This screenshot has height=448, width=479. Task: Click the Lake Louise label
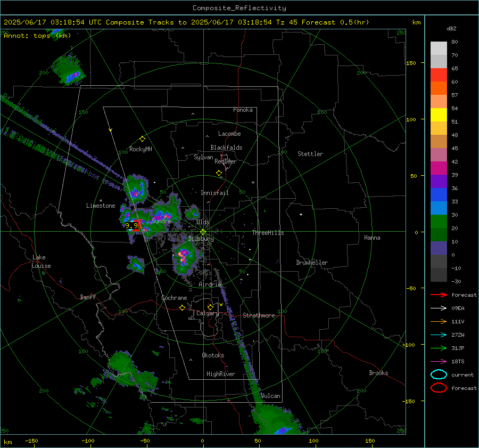coord(42,262)
